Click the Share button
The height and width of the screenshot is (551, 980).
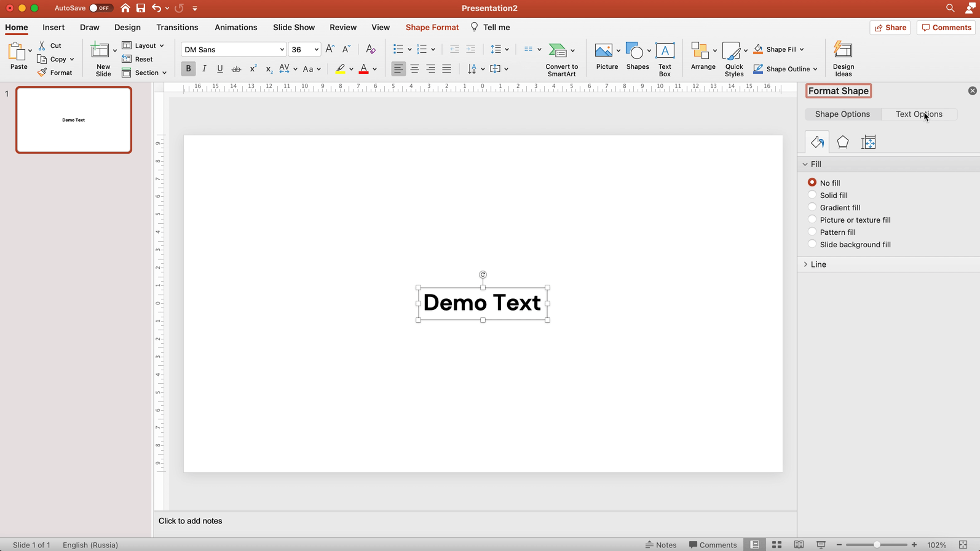tap(890, 28)
